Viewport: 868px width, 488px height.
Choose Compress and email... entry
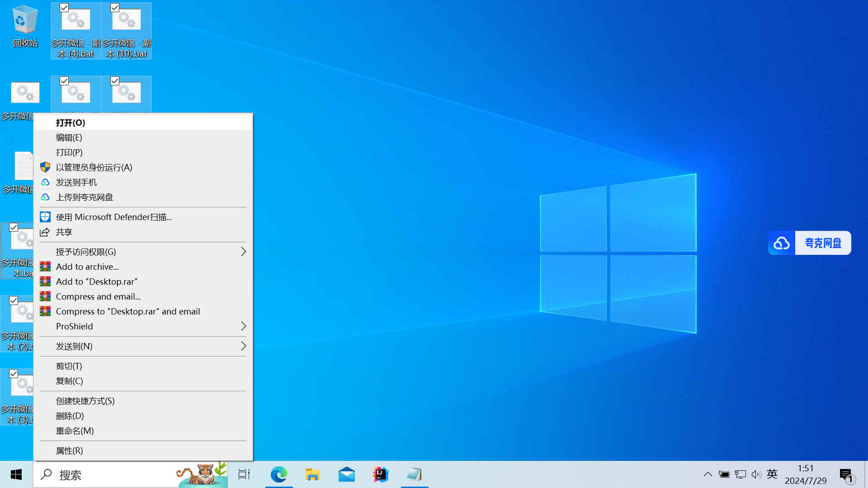click(x=143, y=296)
